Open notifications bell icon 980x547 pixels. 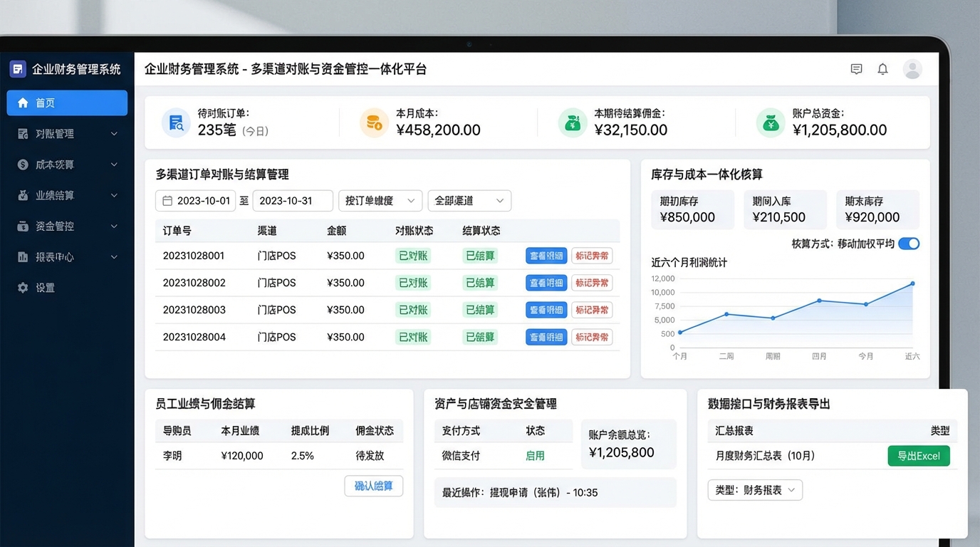[882, 69]
